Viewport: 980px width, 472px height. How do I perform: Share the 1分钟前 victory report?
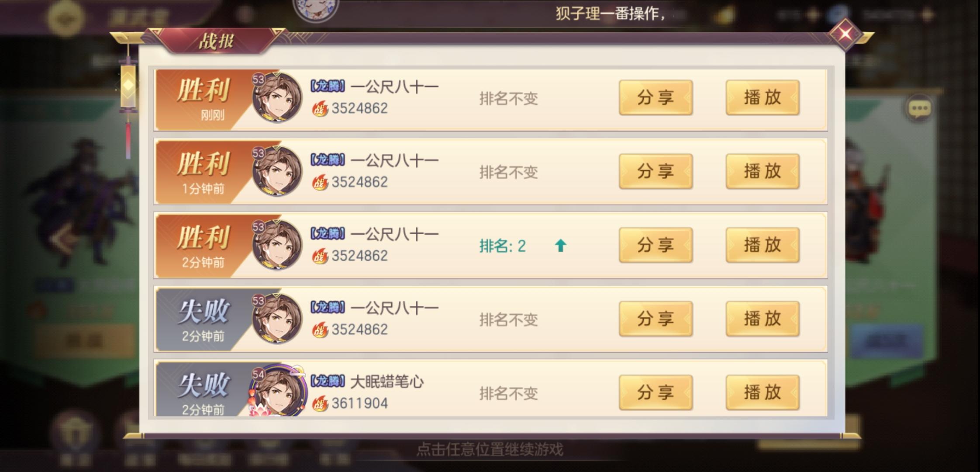[656, 171]
